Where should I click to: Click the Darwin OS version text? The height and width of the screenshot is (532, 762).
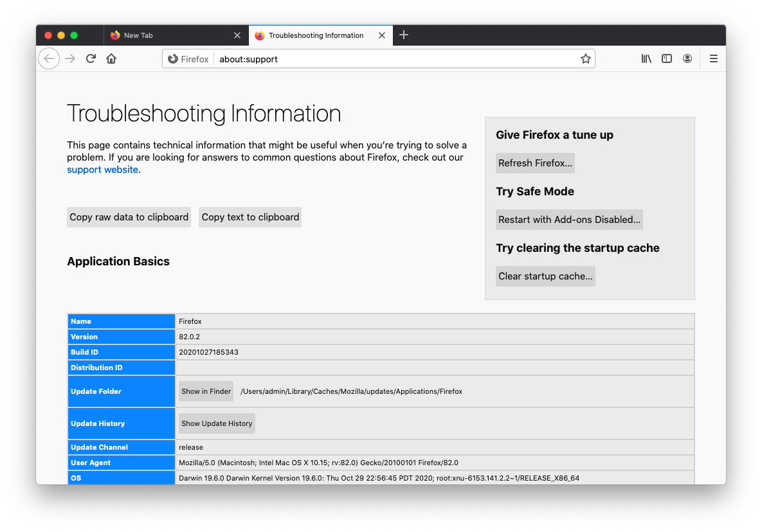(x=379, y=478)
